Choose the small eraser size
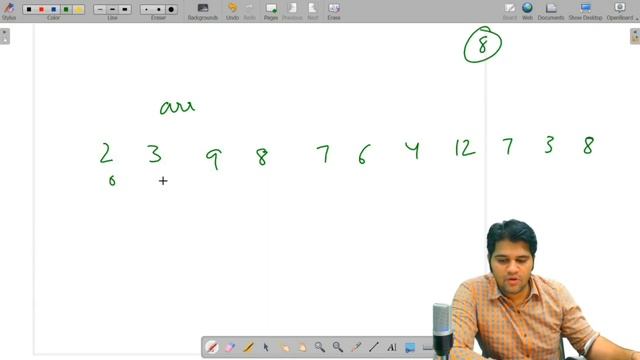This screenshot has width=640, height=360. 147,9
